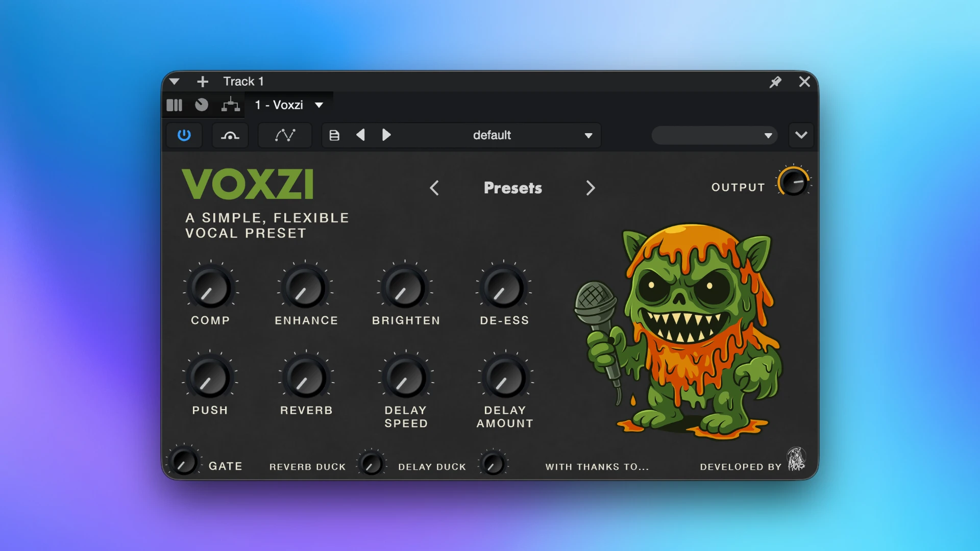Click the preset save document icon
980x551 pixels.
(334, 135)
